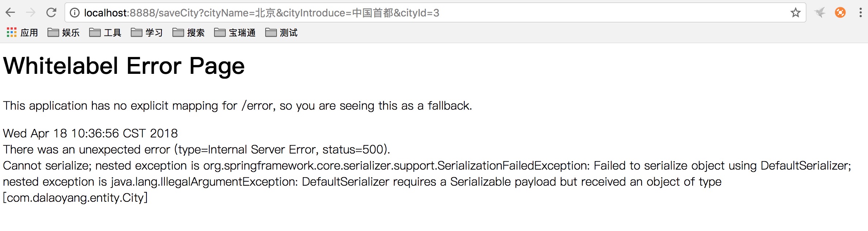Reload the saveCity error page
The width and height of the screenshot is (868, 231).
tap(52, 13)
